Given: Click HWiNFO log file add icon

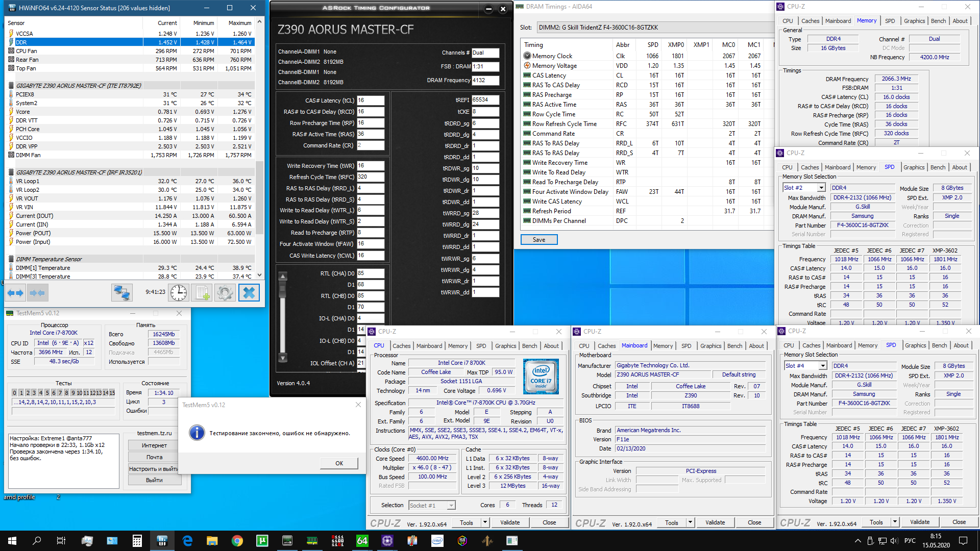Looking at the screenshot, I should click(x=202, y=293).
